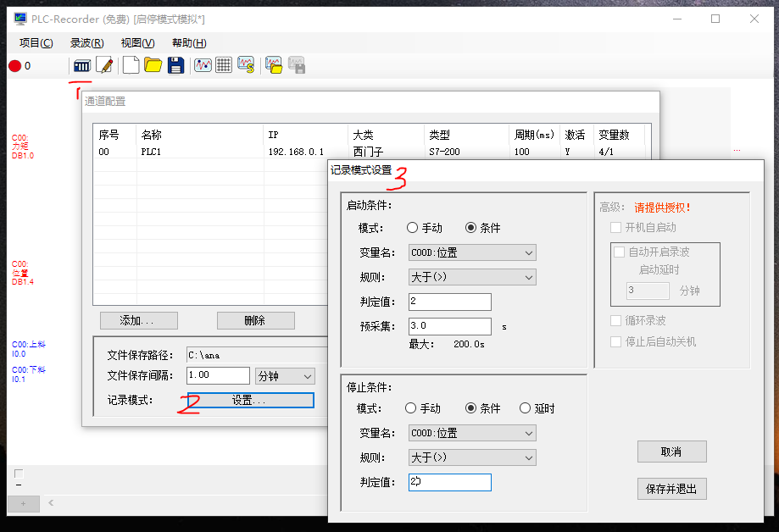The image size is (779, 532).
Task: Click 保存并退出 button
Action: coord(671,489)
